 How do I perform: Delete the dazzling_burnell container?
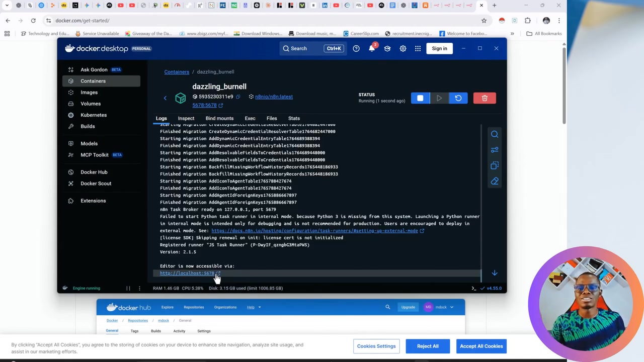tap(485, 98)
